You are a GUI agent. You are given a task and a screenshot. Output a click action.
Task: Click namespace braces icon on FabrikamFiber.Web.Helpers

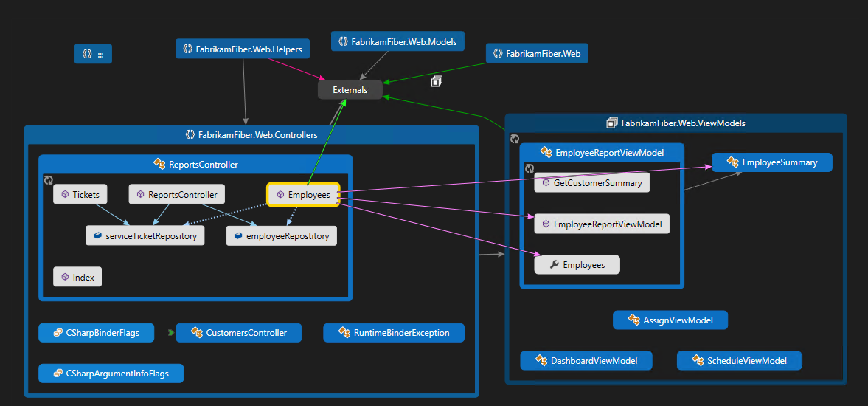(x=187, y=49)
